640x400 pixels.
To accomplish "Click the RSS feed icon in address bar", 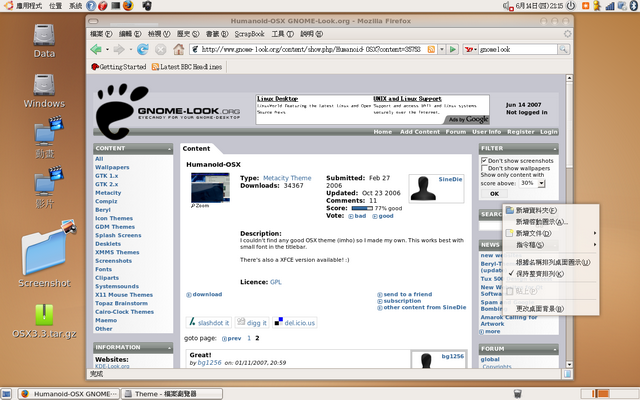I will point(431,49).
